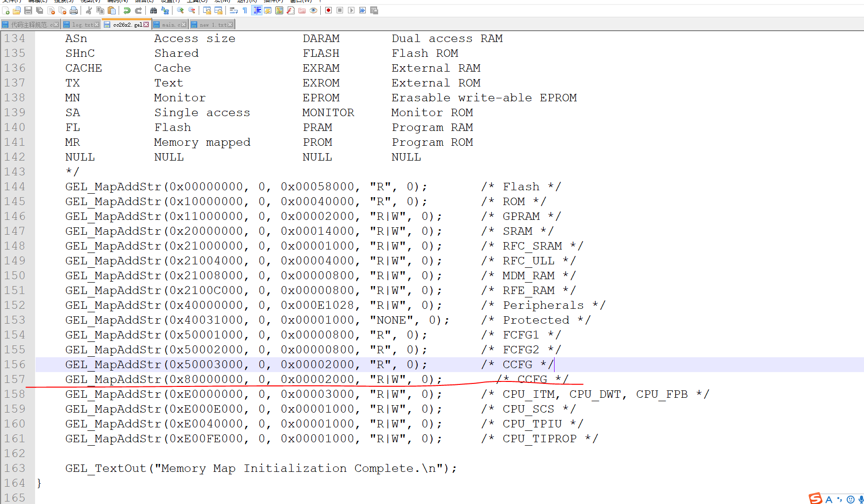Click the Sogou input method S icon
Viewport: 864px width, 504px height.
pyautogui.click(x=816, y=499)
